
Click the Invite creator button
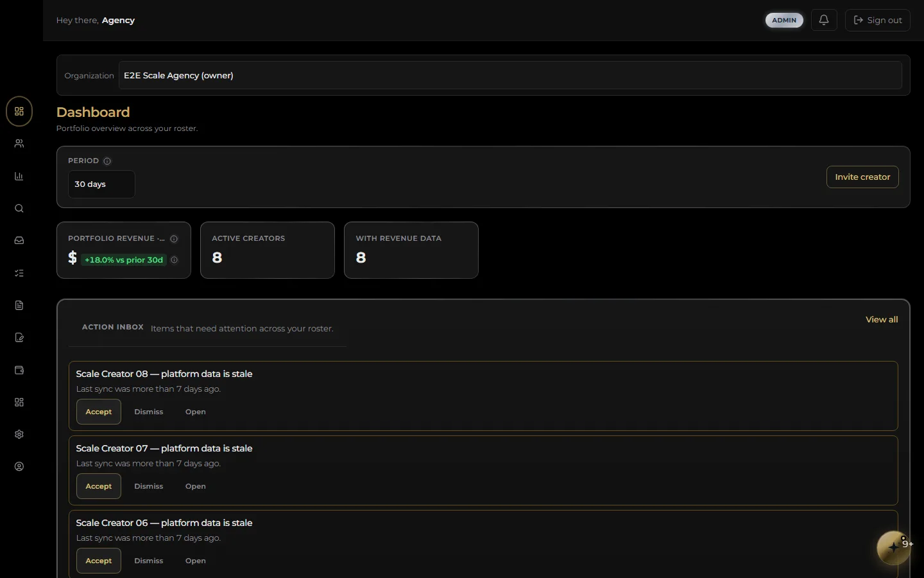862,177
